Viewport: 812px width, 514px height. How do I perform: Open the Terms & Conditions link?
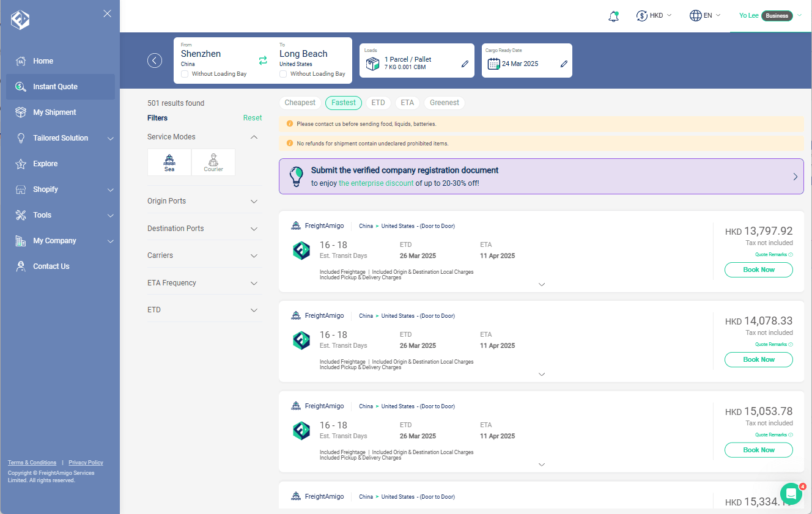coord(32,463)
